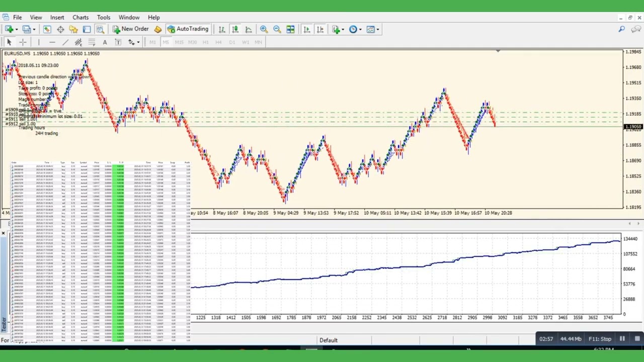Select the Horizontal Line drawing tool
Screen dimensions: 644x362
pos(52,42)
